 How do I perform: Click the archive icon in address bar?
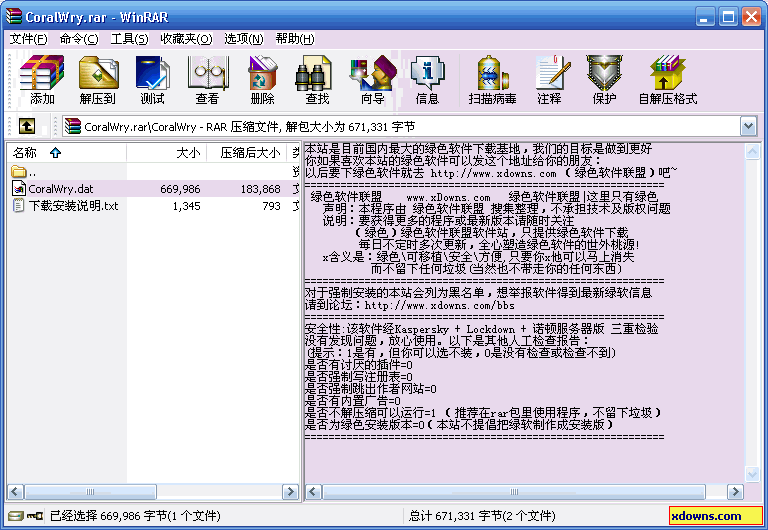tap(72, 126)
